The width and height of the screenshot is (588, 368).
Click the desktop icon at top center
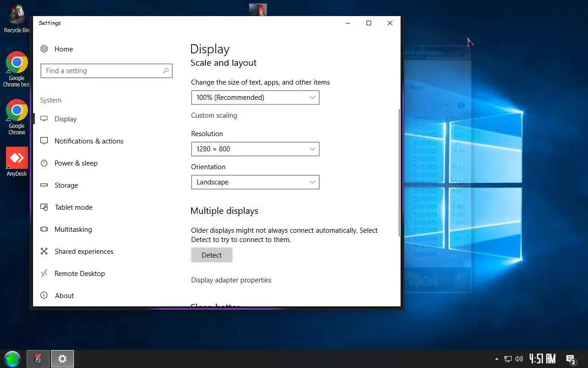258,9
